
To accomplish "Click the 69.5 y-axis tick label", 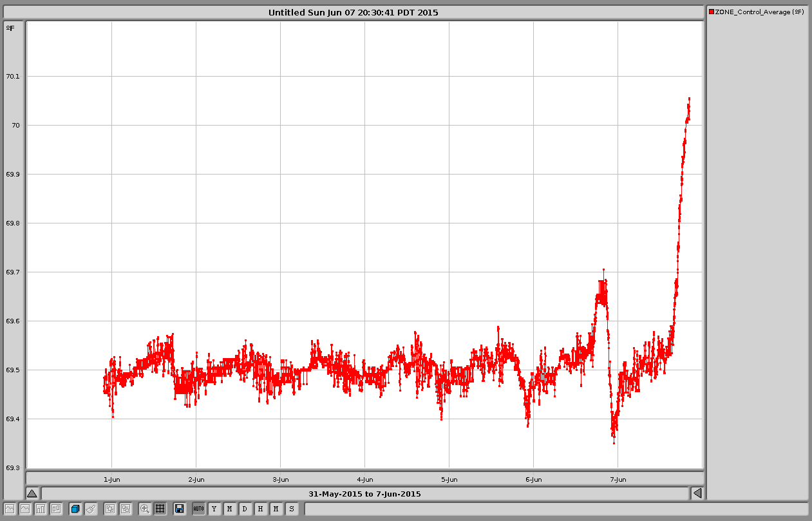I will pyautogui.click(x=13, y=370).
